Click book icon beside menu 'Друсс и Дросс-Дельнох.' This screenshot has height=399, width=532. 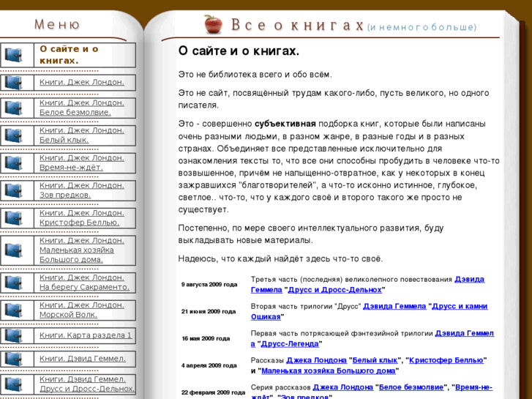pyautogui.click(x=14, y=384)
